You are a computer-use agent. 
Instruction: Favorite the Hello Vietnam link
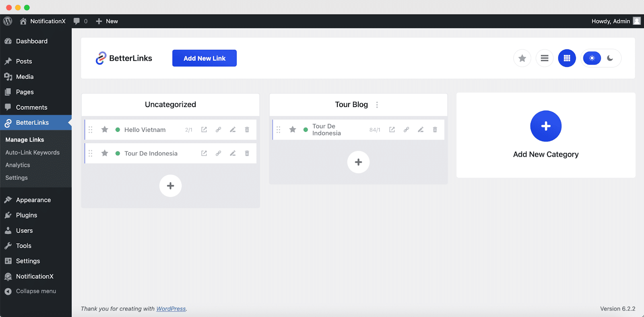click(105, 130)
